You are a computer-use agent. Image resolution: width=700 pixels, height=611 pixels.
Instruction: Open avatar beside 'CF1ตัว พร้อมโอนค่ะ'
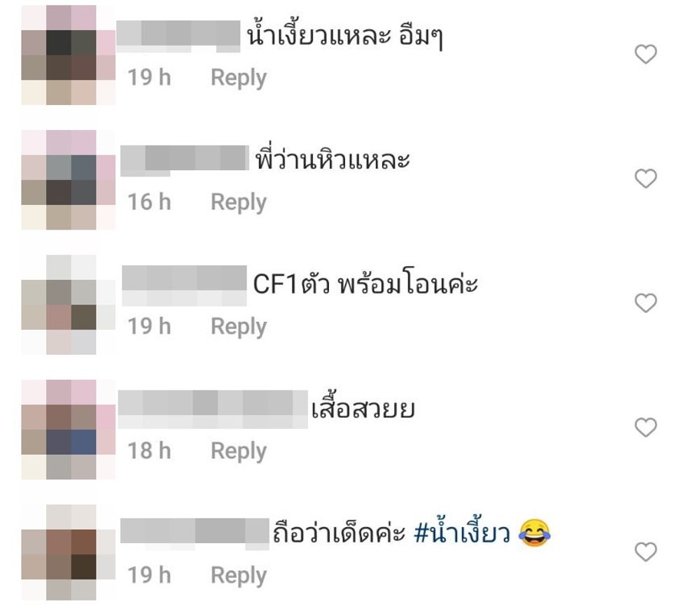coord(69,304)
